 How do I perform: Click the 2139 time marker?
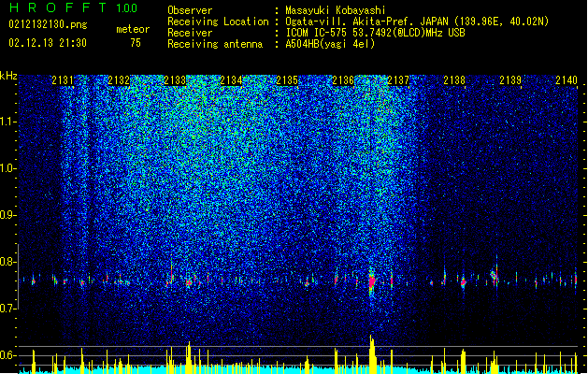510,80
